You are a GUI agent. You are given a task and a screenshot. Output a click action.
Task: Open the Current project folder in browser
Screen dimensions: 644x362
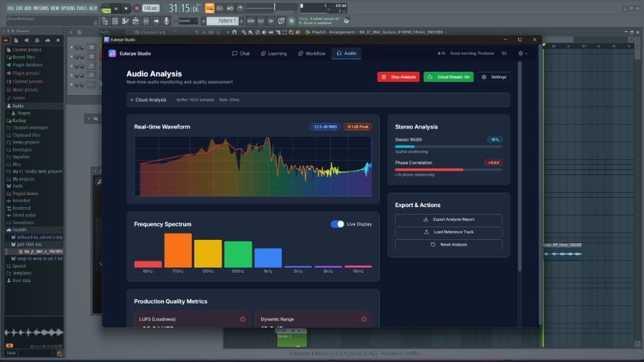pos(26,50)
